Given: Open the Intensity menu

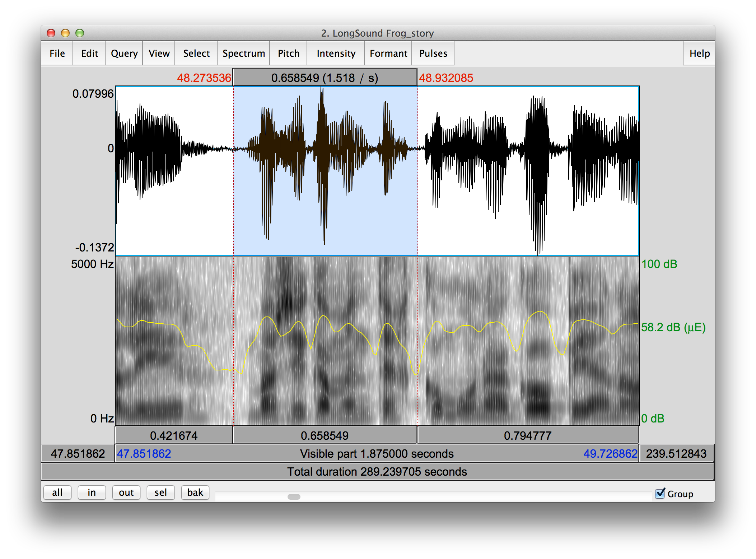Looking at the screenshot, I should click(336, 53).
